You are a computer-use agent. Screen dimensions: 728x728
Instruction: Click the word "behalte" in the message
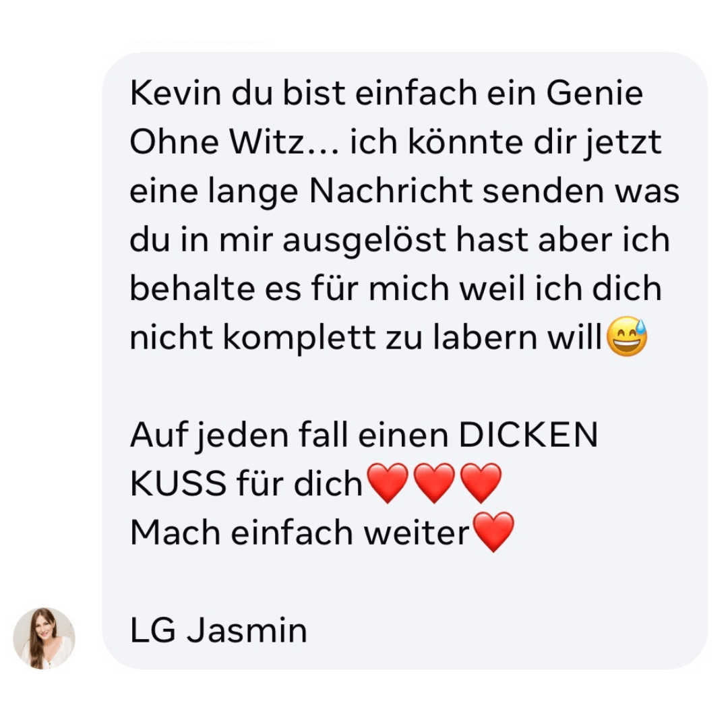(x=192, y=289)
